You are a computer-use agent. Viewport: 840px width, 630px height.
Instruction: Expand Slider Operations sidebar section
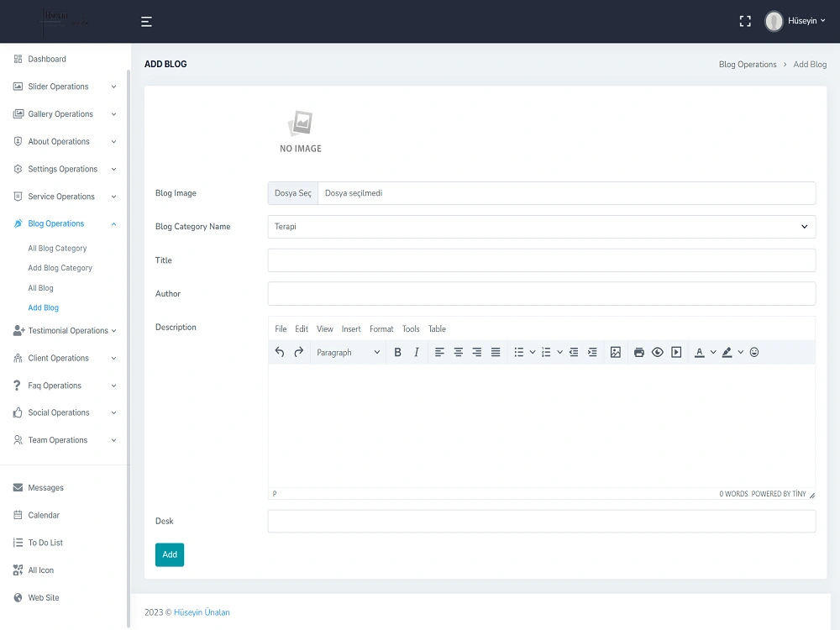65,87
